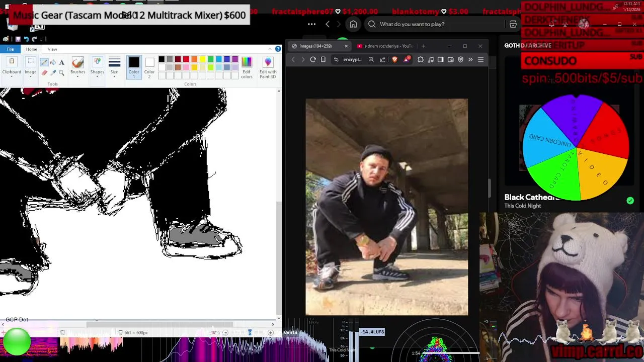The image size is (644, 362).
Task: Click browser media control music note icon
Action: [431, 59]
